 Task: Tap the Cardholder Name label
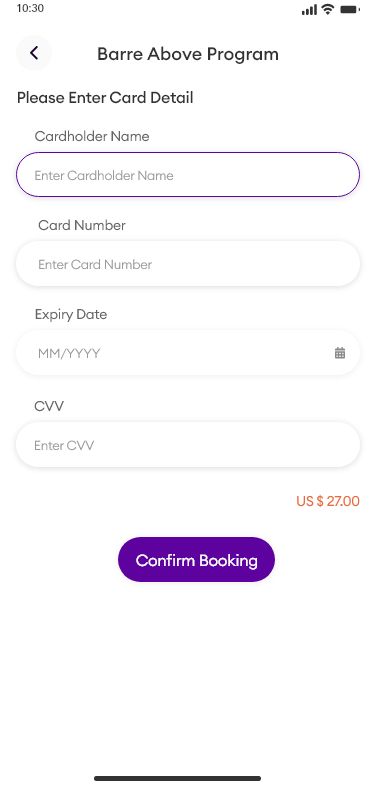92,136
